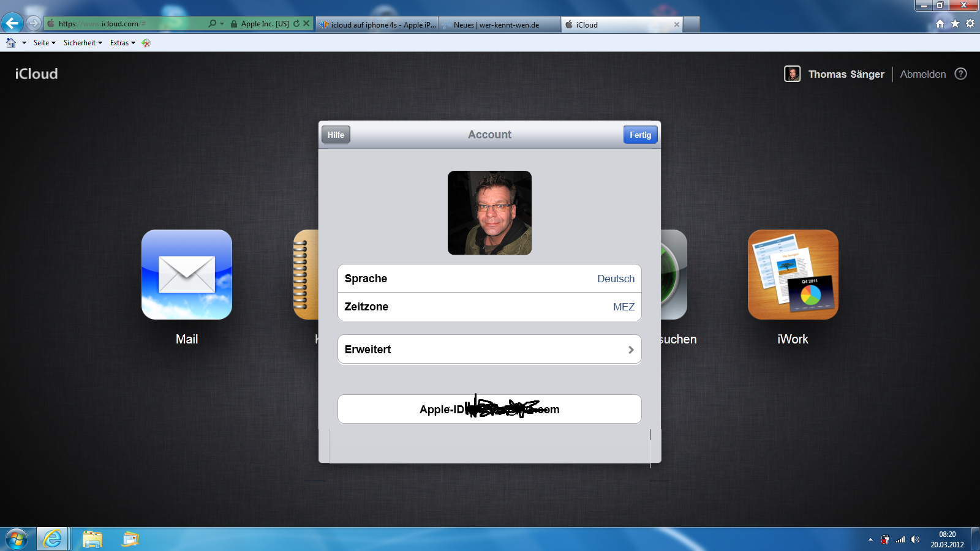This screenshot has width=980, height=551.
Task: Open Internet Explorer taskbar icon
Action: tap(53, 539)
